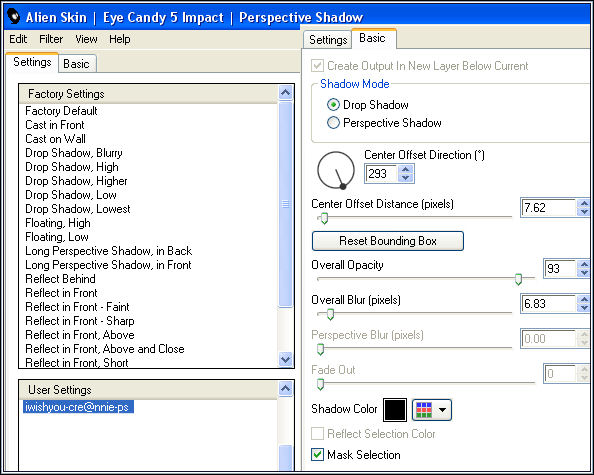Click the Fade Out slider handle

coord(320,384)
